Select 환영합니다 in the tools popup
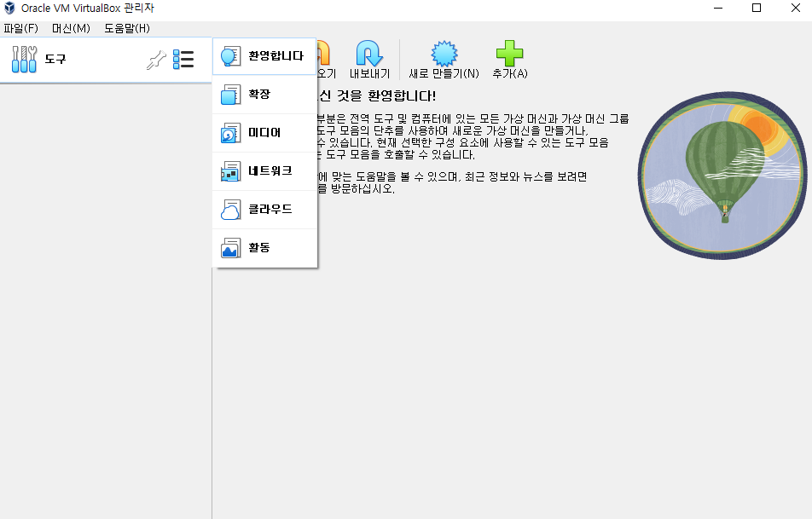The height and width of the screenshot is (519, 812). [x=264, y=56]
